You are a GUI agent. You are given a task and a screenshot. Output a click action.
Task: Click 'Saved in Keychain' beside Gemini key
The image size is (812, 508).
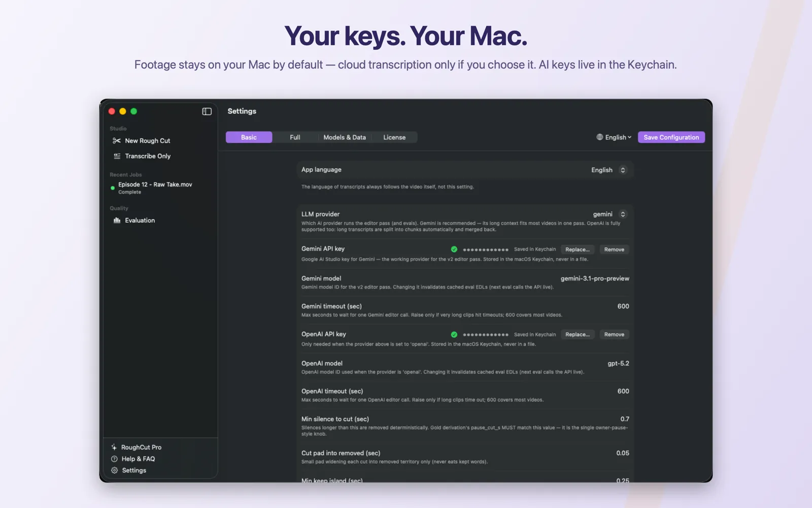pos(535,249)
